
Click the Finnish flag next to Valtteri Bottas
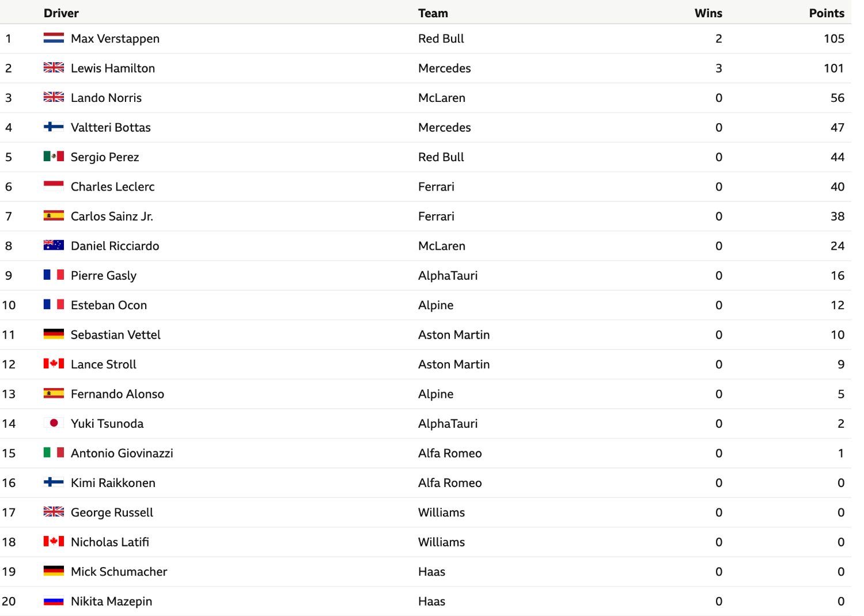[54, 127]
